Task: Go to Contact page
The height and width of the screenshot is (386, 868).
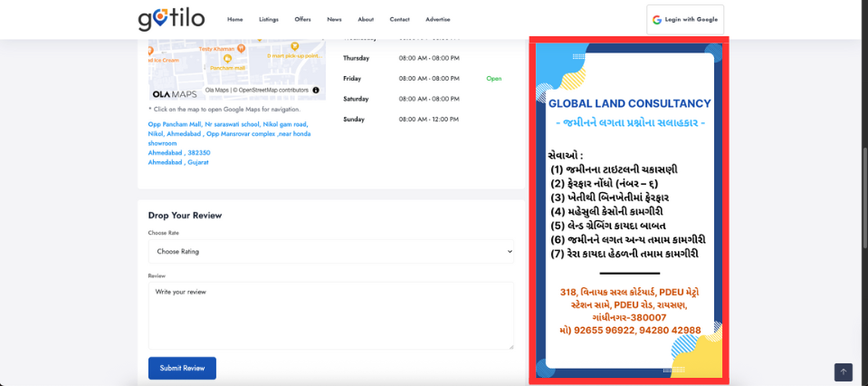Action: 400,19
